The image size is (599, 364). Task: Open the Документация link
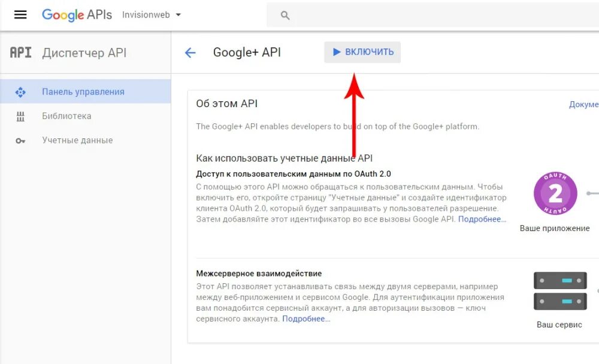point(583,104)
